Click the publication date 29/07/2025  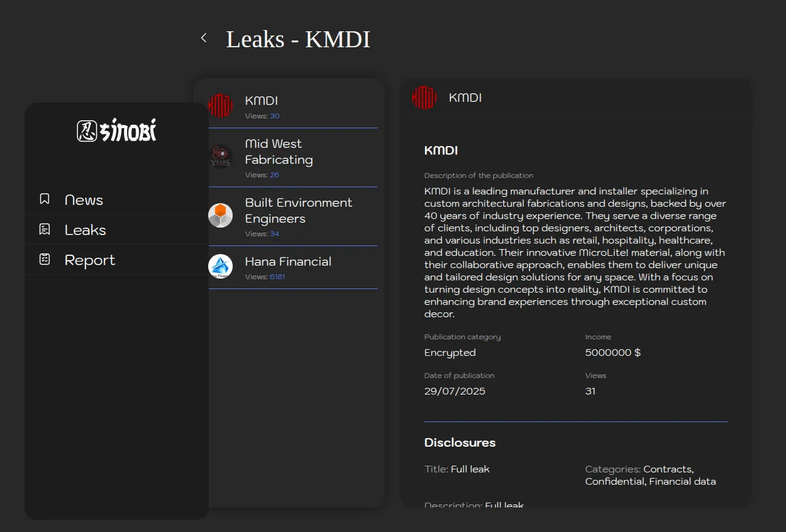[454, 391]
